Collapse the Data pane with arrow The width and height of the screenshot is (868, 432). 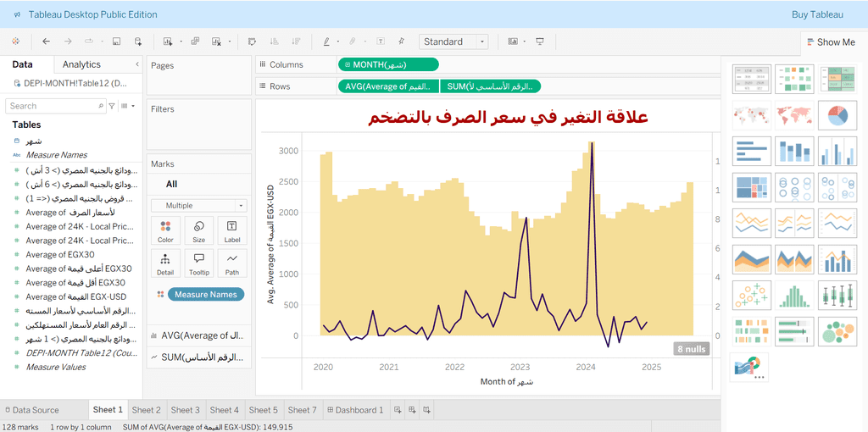pyautogui.click(x=136, y=64)
